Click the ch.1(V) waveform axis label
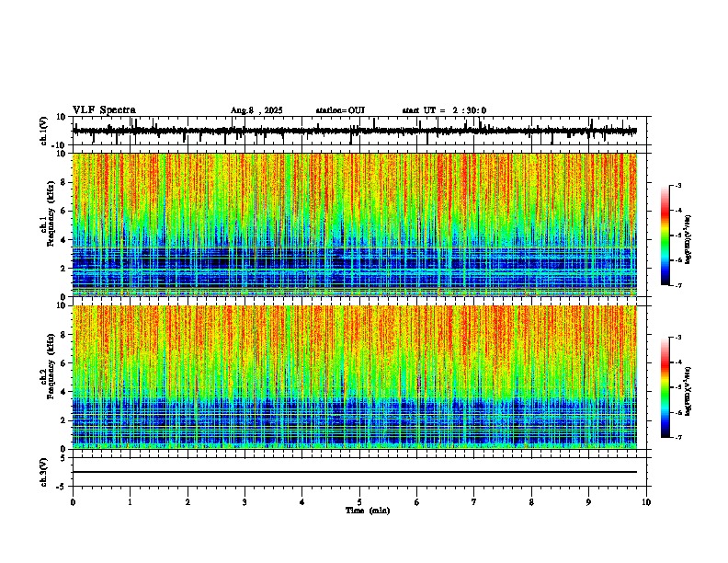 (x=44, y=131)
